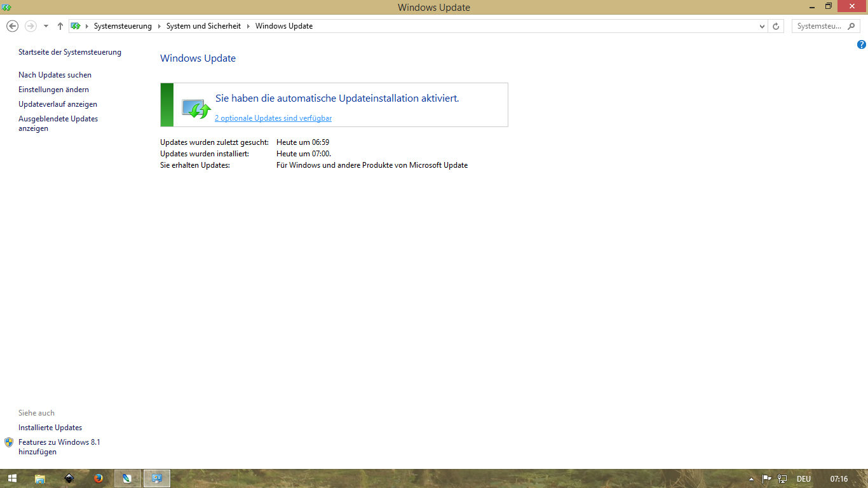This screenshot has height=488, width=868.
Task: Open File Explorer from the taskbar
Action: pyautogui.click(x=40, y=478)
